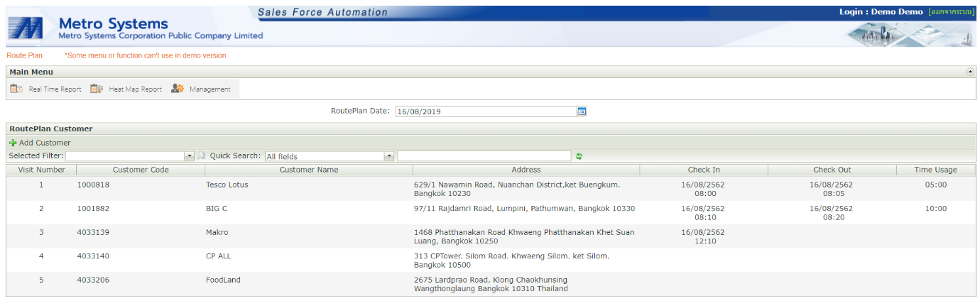The image size is (980, 301).
Task: Click the Add Customer button
Action: (40, 143)
